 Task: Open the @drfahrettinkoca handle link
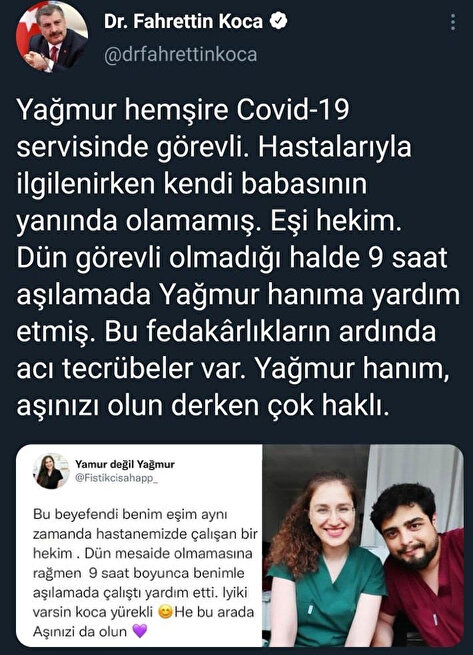[181, 55]
